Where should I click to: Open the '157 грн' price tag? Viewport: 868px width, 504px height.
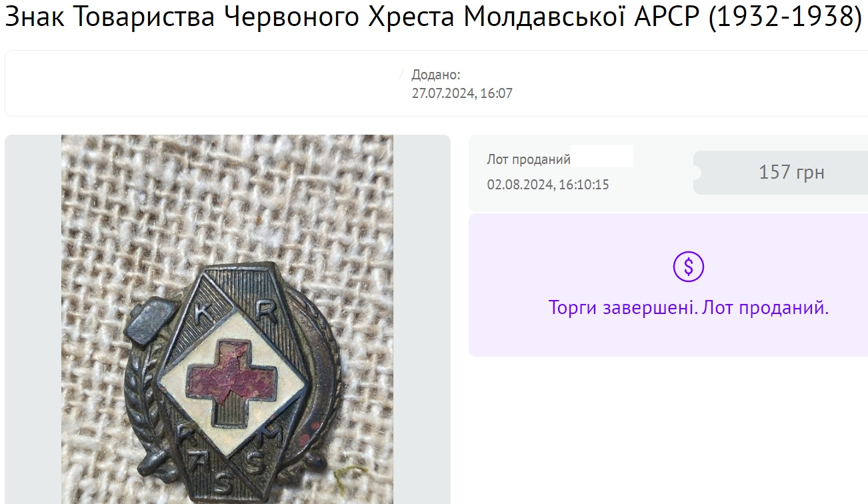780,173
